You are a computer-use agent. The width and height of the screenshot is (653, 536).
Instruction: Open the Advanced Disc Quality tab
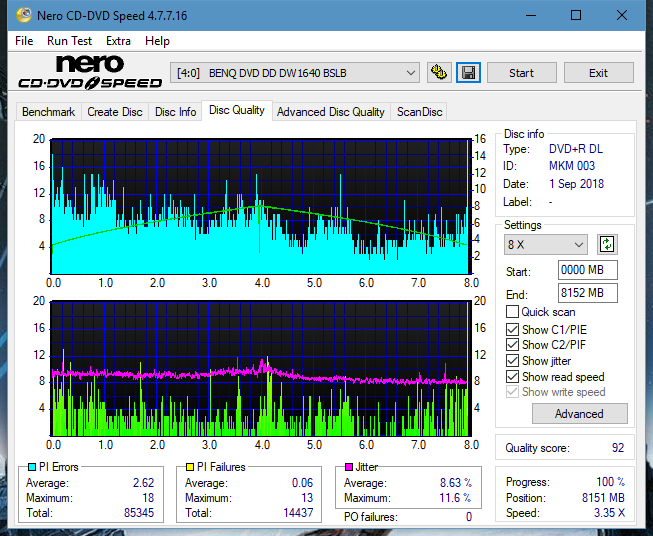coord(331,112)
